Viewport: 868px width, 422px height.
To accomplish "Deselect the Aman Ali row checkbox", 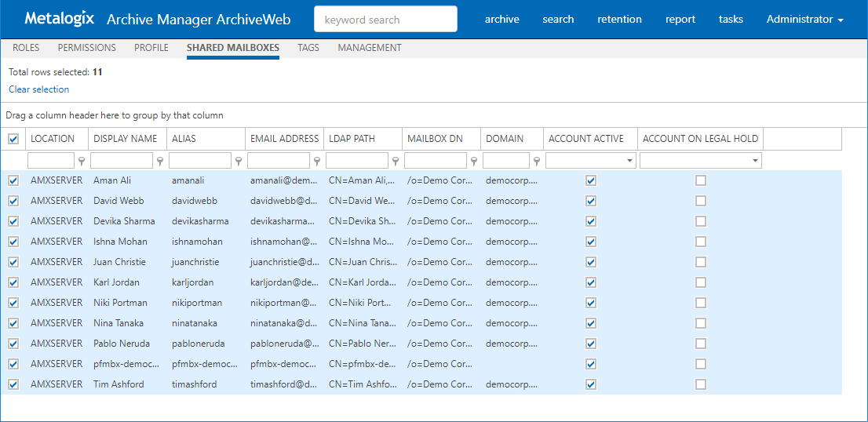I will (x=13, y=180).
